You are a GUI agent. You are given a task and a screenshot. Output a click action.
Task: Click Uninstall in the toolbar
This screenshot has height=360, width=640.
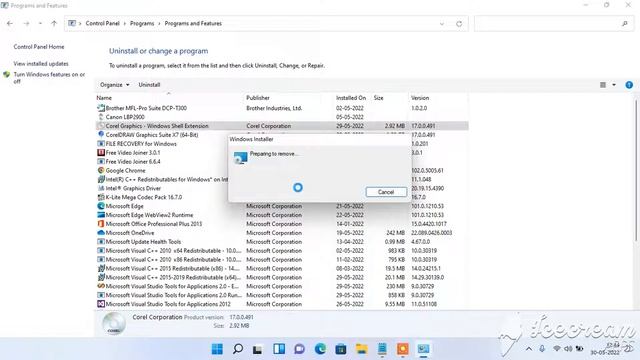(149, 85)
